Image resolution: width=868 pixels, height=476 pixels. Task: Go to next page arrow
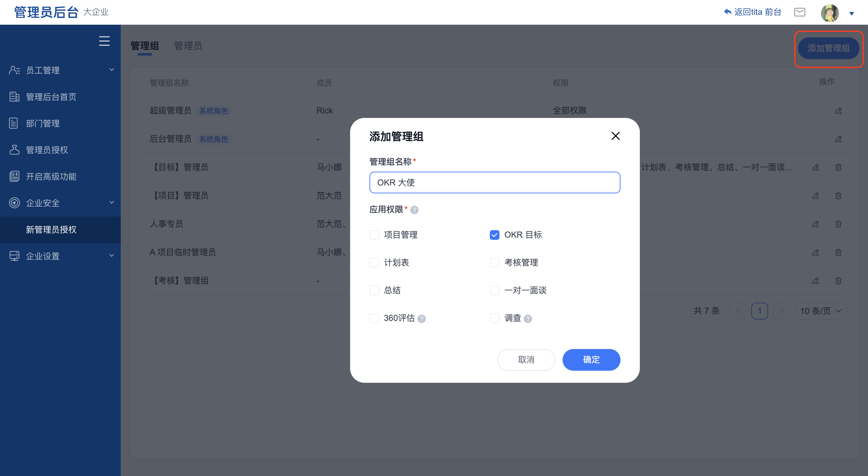781,311
